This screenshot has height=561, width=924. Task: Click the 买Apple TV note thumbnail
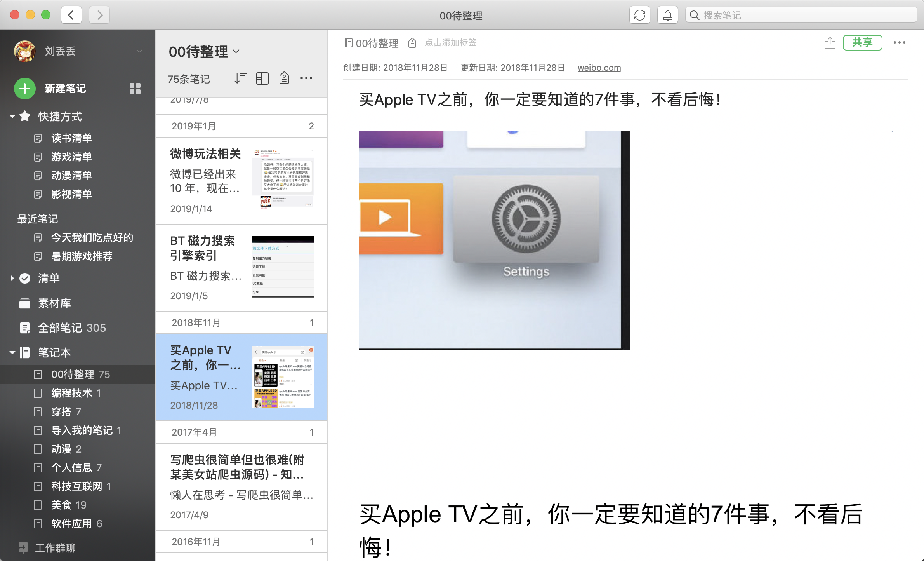[283, 377]
